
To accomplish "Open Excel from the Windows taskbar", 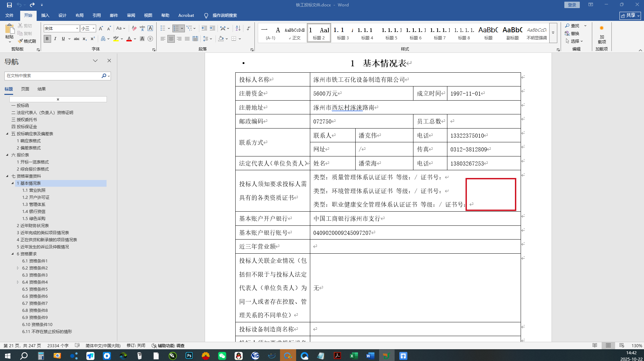I will pos(354,356).
